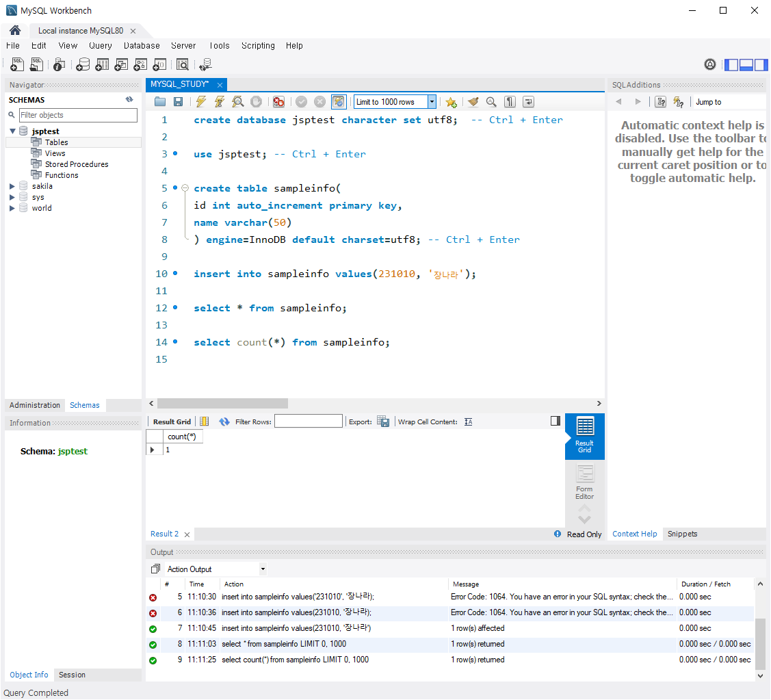Open a script file in this editor
The width and height of the screenshot is (771, 700).
160,102
